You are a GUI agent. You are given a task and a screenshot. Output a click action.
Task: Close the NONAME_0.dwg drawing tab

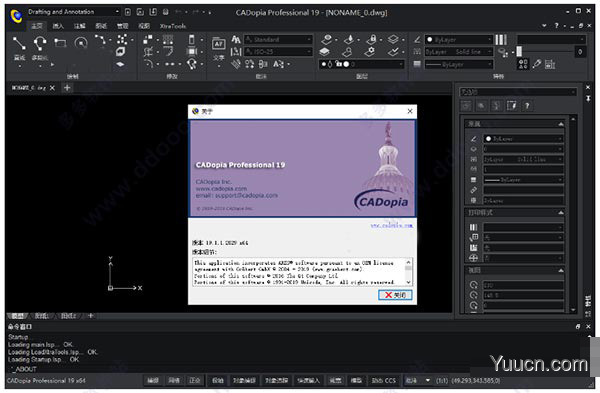(52, 88)
